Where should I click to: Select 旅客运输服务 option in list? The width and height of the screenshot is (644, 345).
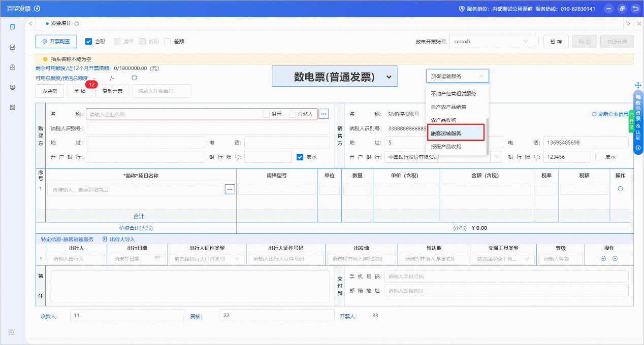[x=456, y=133]
